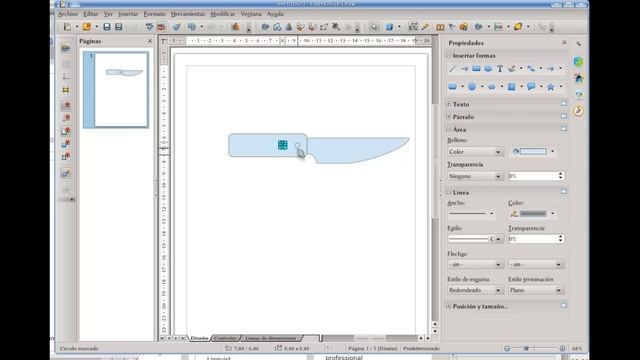Screen dimensions: 640x360
Task: Choose the Select arrow pointer tool
Action: click(373, 27)
